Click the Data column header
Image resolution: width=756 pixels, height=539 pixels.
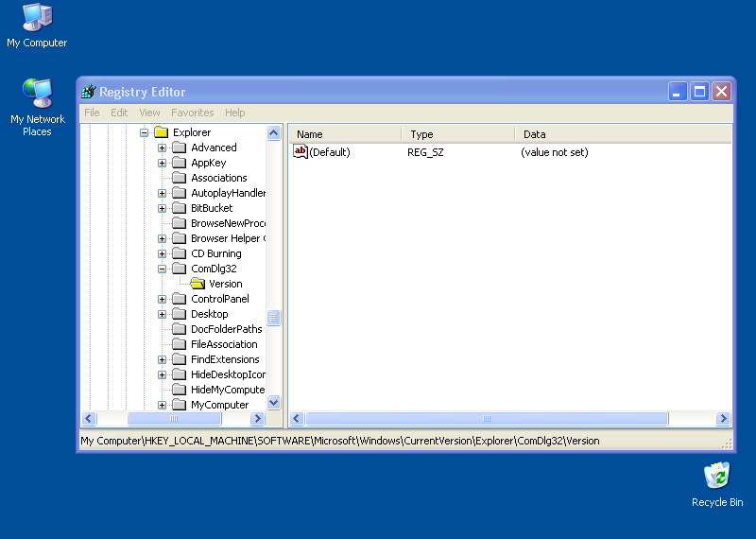(x=624, y=134)
